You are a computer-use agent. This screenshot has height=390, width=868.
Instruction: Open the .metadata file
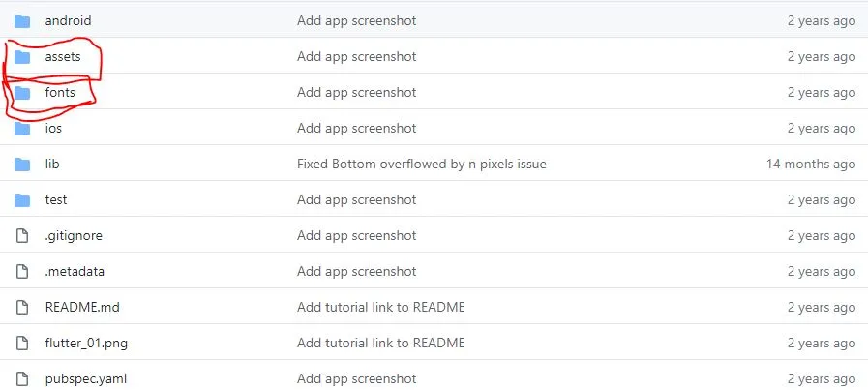tap(75, 271)
